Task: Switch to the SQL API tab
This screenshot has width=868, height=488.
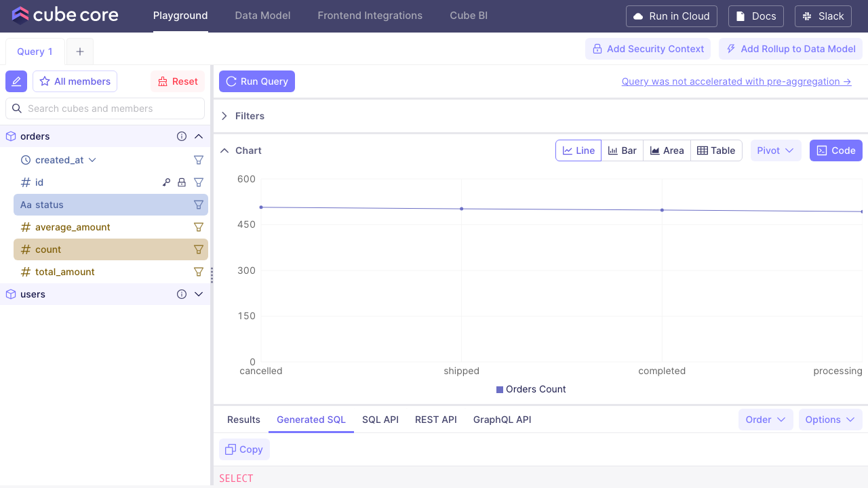Action: coord(380,420)
